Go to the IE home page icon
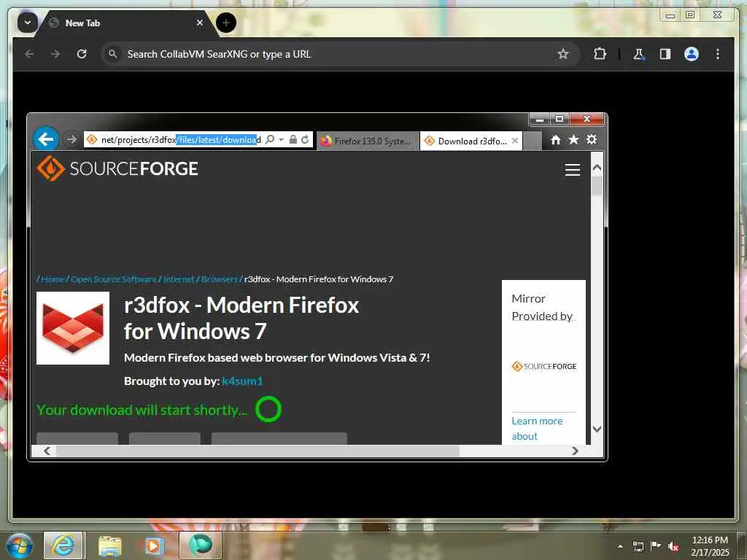Viewport: 747px width, 560px height. click(555, 139)
